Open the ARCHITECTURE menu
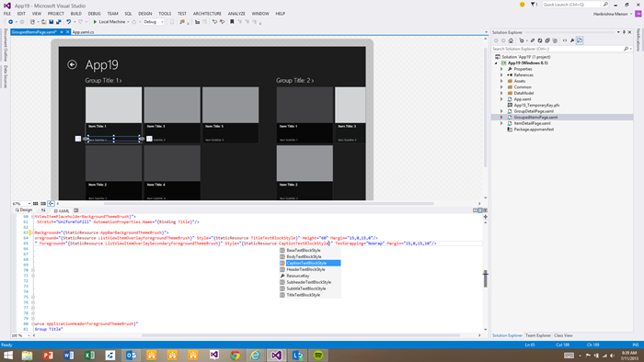Image resolution: width=644 pixels, height=362 pixels. coord(207,14)
